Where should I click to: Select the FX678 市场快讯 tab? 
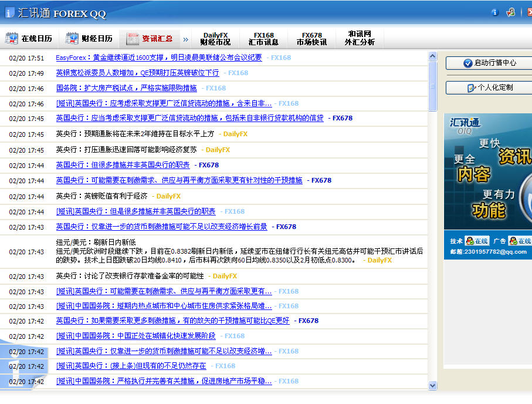tap(311, 39)
